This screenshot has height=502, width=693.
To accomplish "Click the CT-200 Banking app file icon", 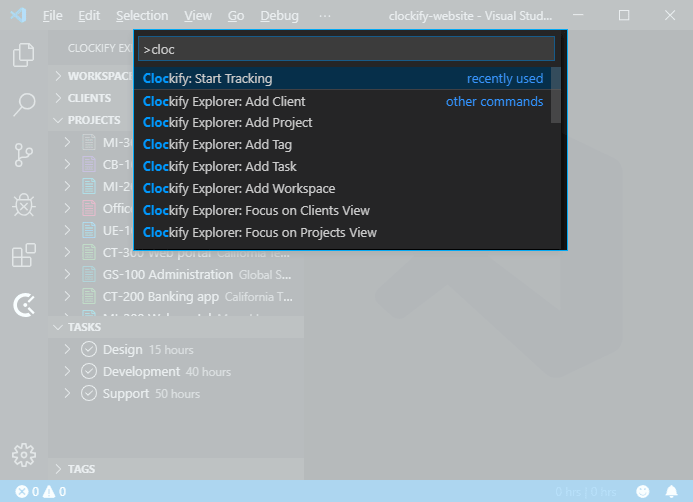I will (x=89, y=297).
